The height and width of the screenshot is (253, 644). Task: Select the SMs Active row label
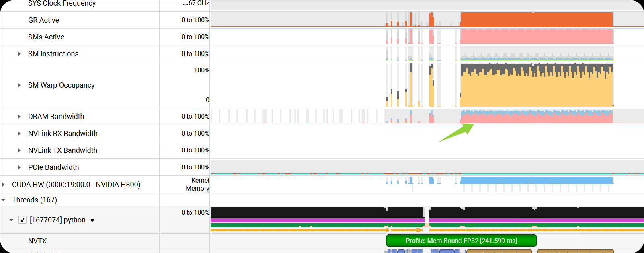click(x=46, y=37)
